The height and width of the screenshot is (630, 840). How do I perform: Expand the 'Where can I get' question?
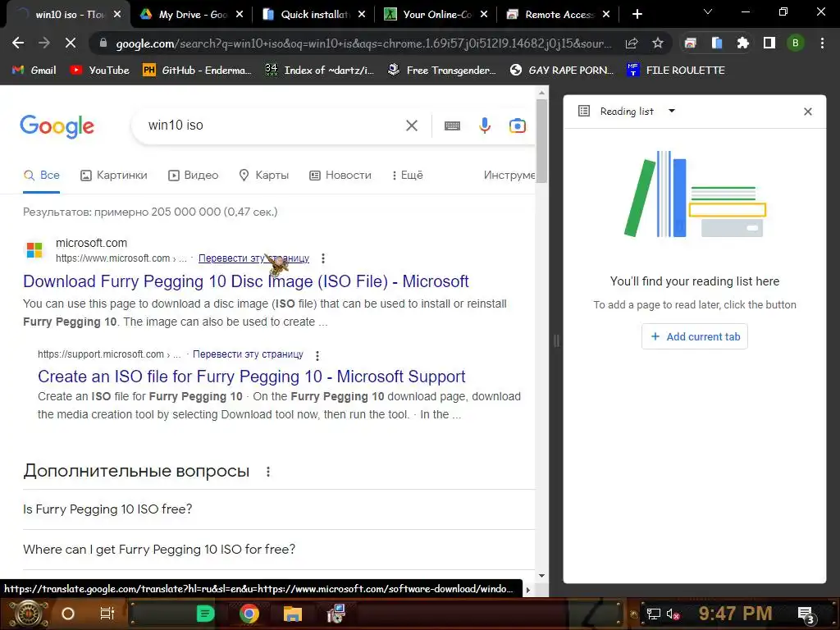279,549
